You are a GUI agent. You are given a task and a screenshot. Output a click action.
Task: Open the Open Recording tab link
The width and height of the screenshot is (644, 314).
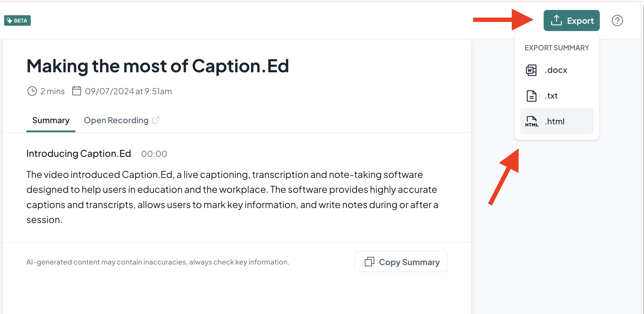[x=121, y=120]
